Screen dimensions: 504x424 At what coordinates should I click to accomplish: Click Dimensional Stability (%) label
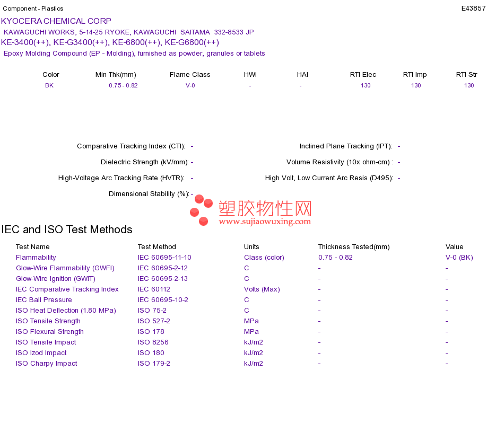(149, 193)
